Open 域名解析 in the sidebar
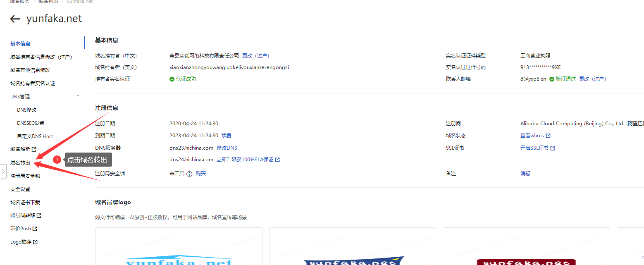 tap(20, 150)
